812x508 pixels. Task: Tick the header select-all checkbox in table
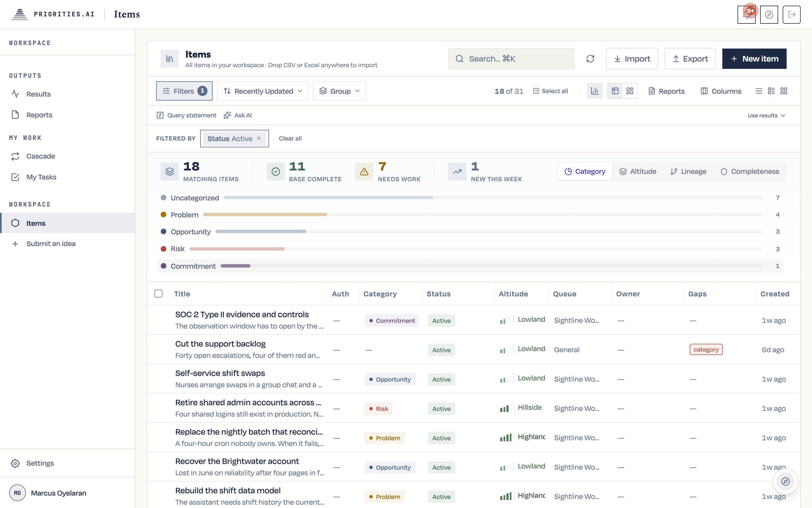point(158,294)
